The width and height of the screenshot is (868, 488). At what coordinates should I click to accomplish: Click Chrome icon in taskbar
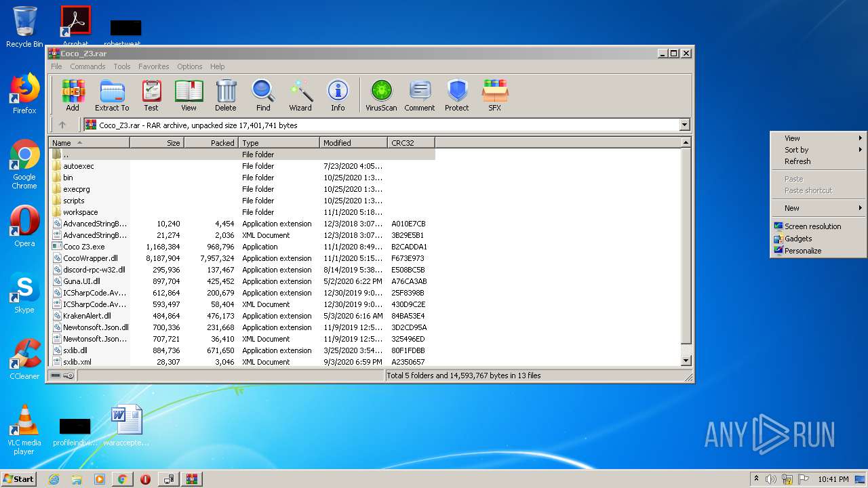coord(122,479)
